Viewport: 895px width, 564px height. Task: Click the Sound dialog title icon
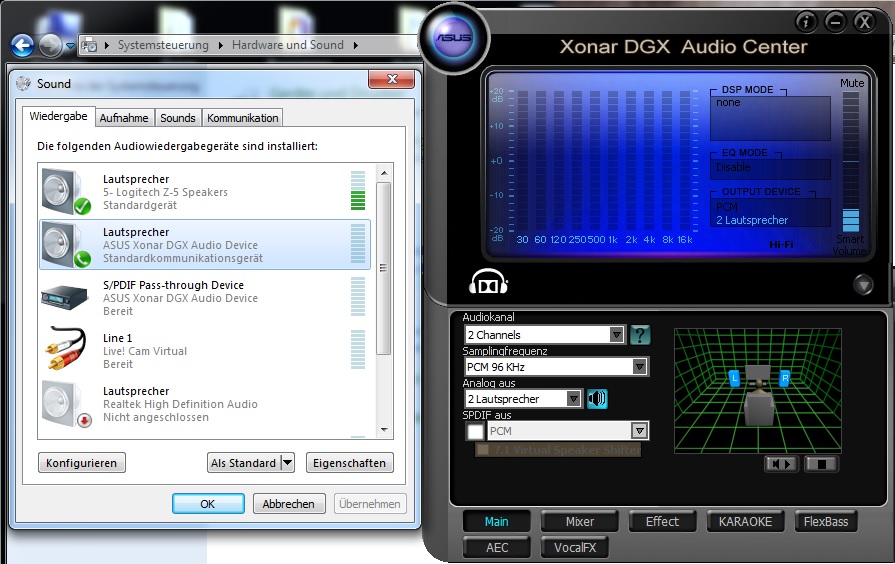pos(23,83)
